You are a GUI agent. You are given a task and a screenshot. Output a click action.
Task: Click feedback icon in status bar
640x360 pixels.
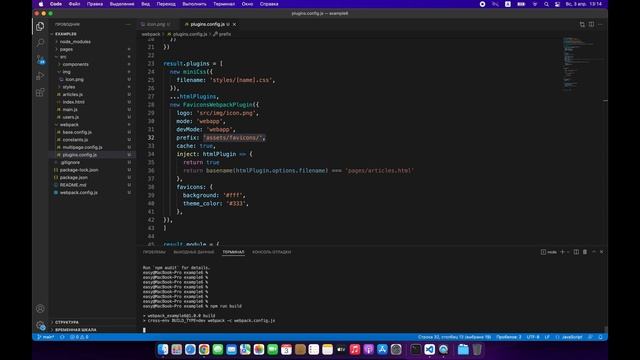tap(590, 337)
